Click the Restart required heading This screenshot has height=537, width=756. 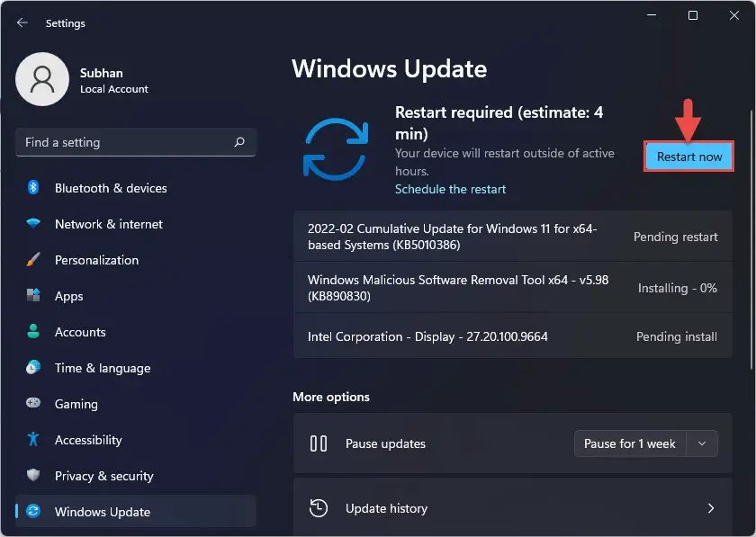499,123
